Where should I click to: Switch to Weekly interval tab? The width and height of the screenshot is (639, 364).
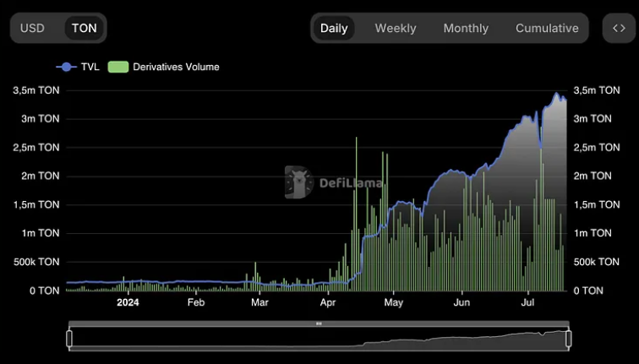click(x=396, y=28)
